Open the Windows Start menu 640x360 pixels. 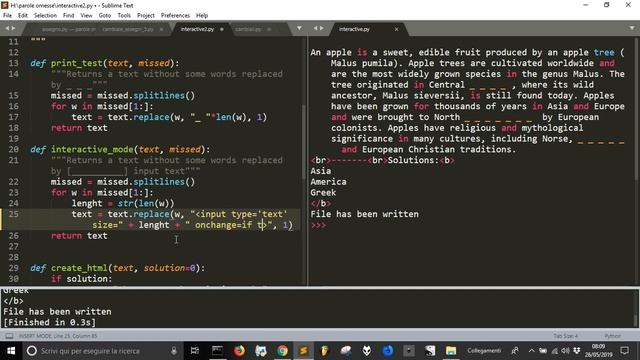(11, 351)
